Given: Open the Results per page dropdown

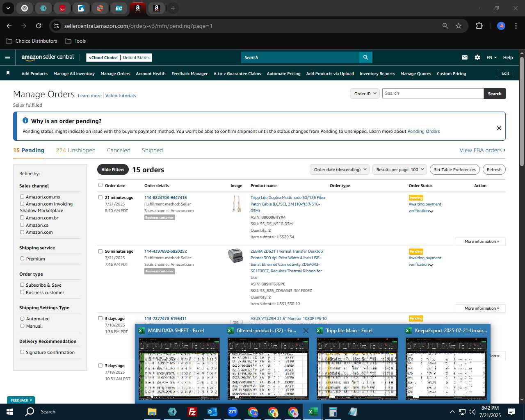Looking at the screenshot, I should [x=399, y=169].
